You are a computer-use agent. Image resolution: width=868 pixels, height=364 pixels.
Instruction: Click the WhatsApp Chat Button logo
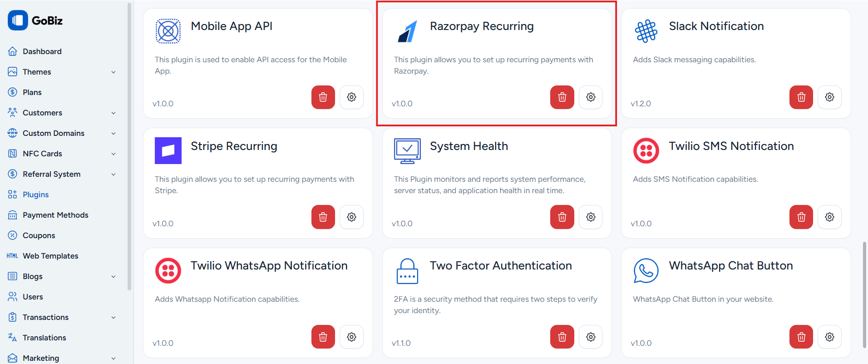click(x=646, y=270)
